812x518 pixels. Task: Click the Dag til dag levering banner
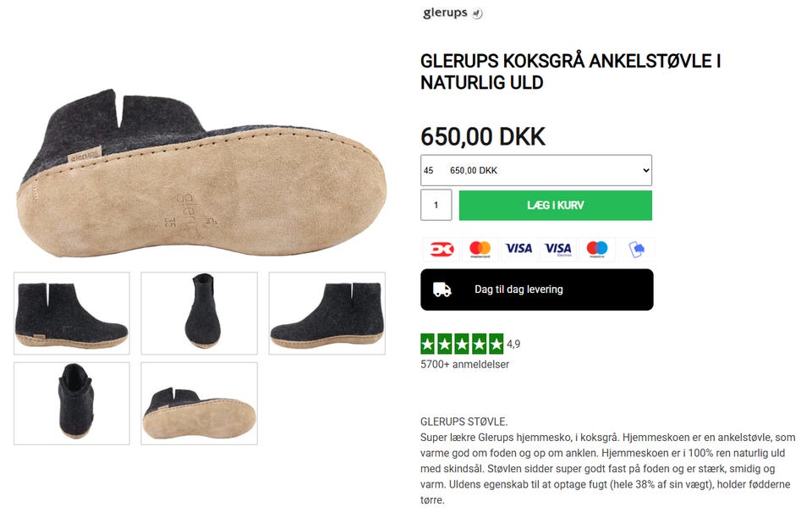536,289
